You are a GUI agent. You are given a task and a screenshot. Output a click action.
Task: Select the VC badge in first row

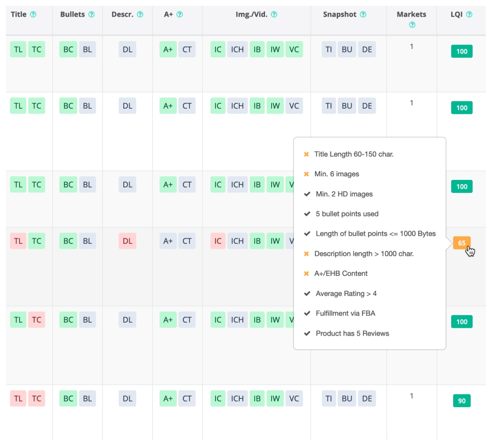coord(294,49)
